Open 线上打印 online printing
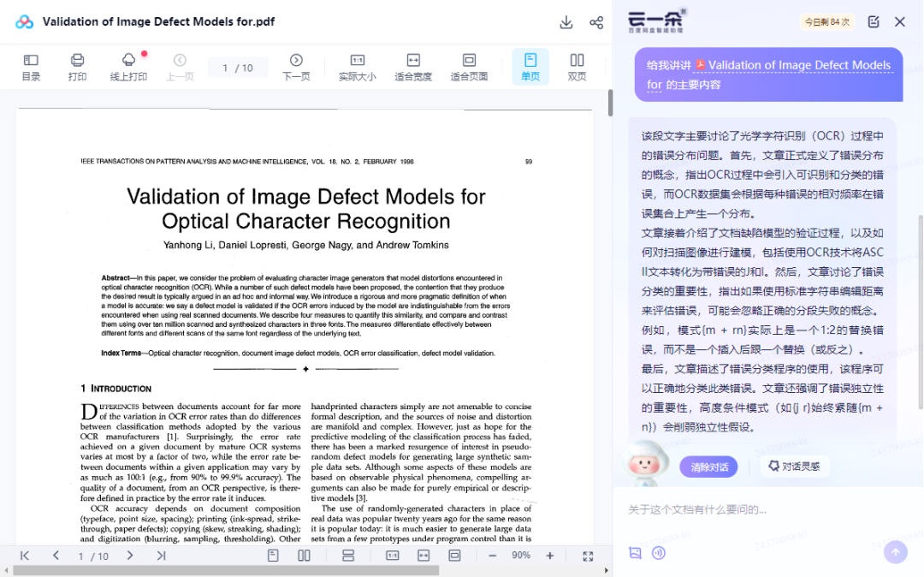Screen dimensions: 924x577 pyautogui.click(x=128, y=67)
